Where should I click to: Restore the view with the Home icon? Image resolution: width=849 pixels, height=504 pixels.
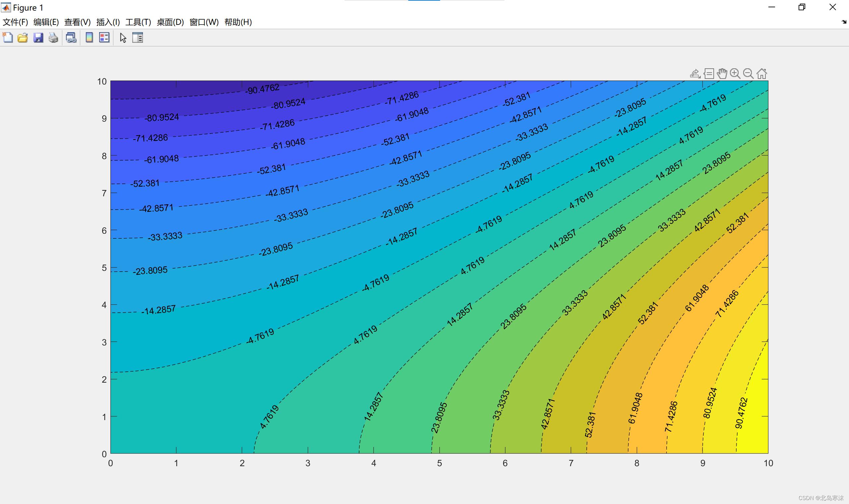pos(762,73)
